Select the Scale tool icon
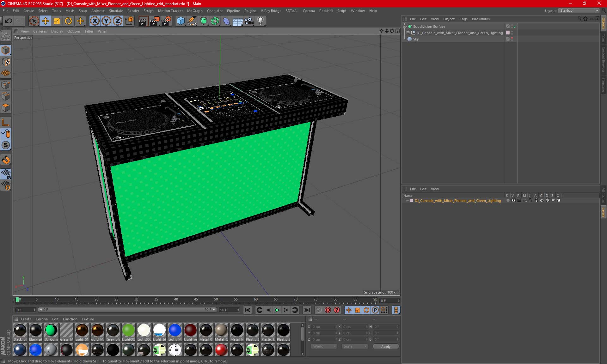 tap(56, 21)
